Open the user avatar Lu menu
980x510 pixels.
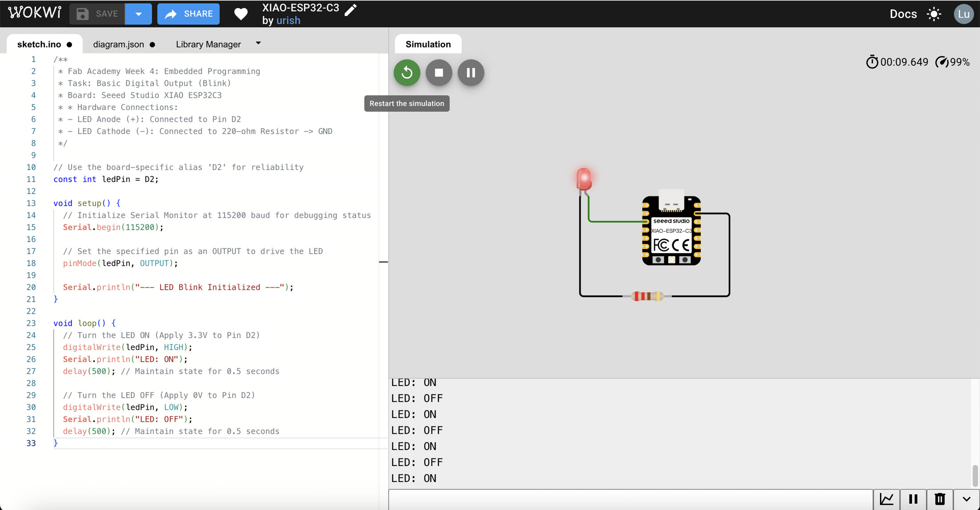point(964,14)
